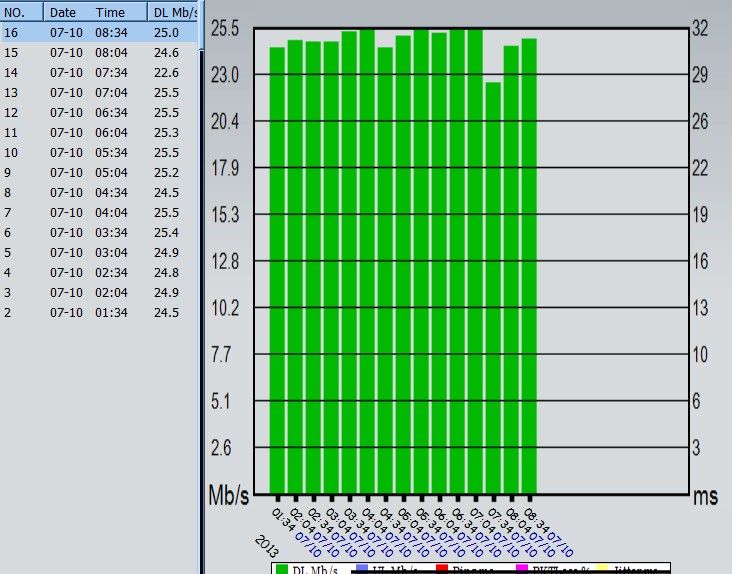Viewport: 732px width, 574px height.
Task: Select test row 14 with 22.6 speed
Action: pos(99,73)
